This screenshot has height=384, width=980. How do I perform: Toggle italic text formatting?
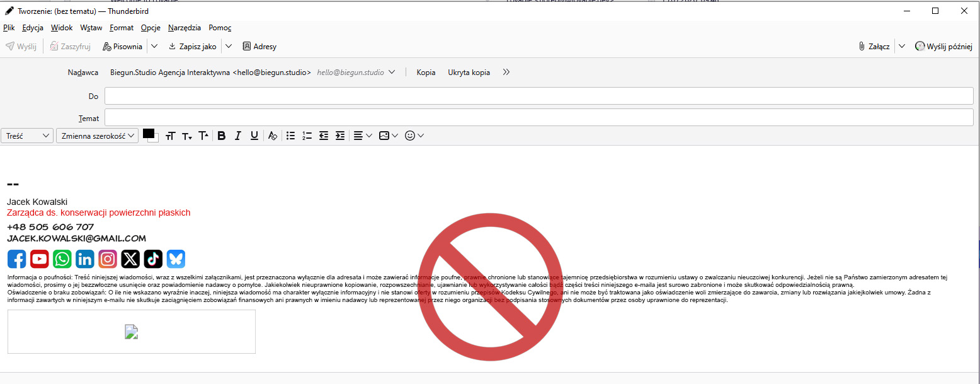pyautogui.click(x=238, y=136)
